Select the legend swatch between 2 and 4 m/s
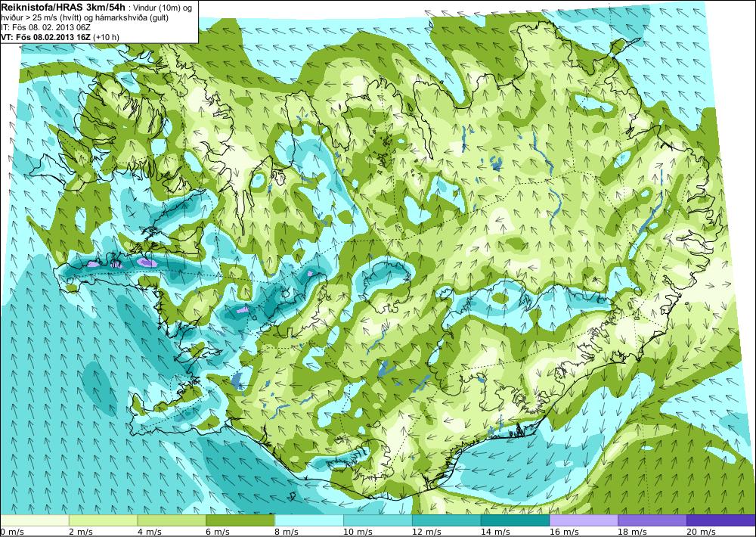 click(x=103, y=520)
